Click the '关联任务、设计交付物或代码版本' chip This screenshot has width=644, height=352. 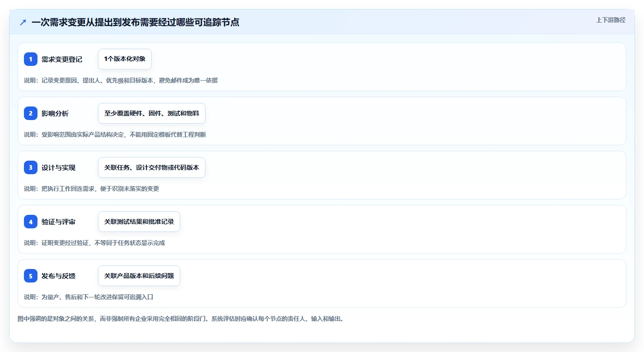[x=152, y=167]
